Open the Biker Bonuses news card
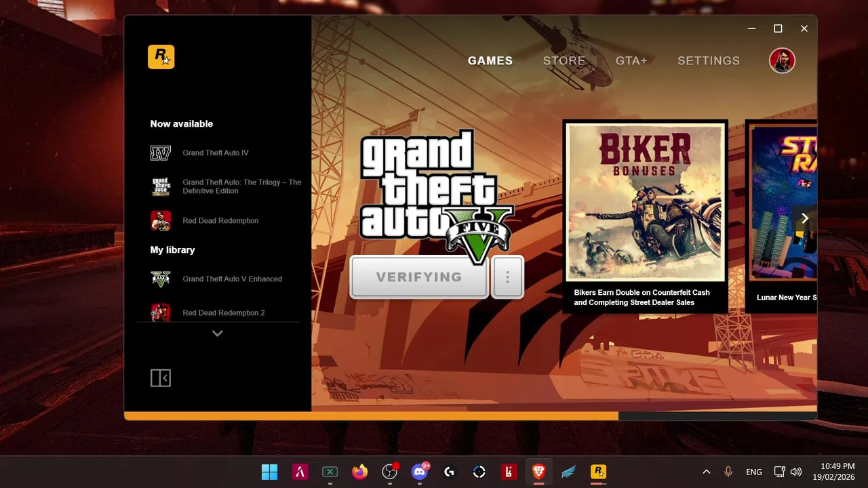Image resolution: width=868 pixels, height=488 pixels. coord(646,216)
